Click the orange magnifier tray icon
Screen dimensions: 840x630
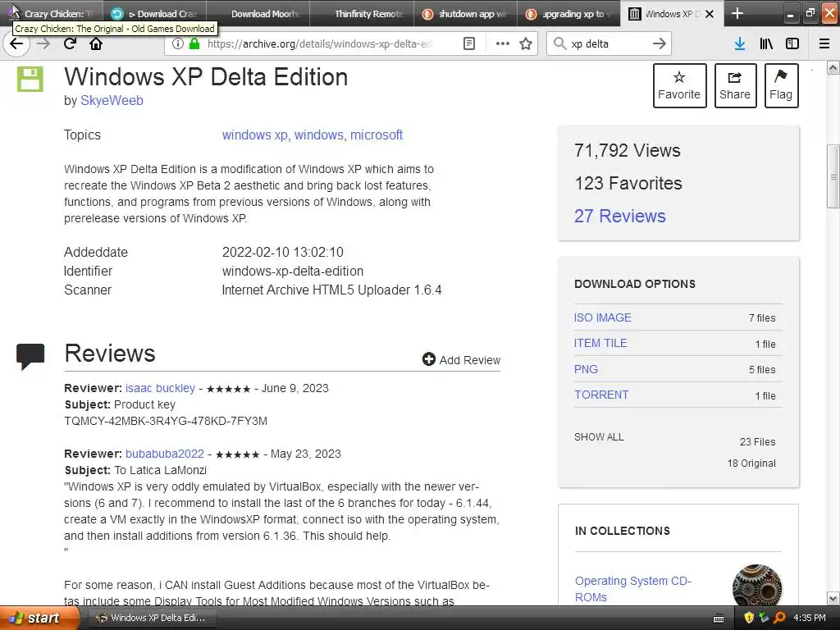(x=779, y=618)
